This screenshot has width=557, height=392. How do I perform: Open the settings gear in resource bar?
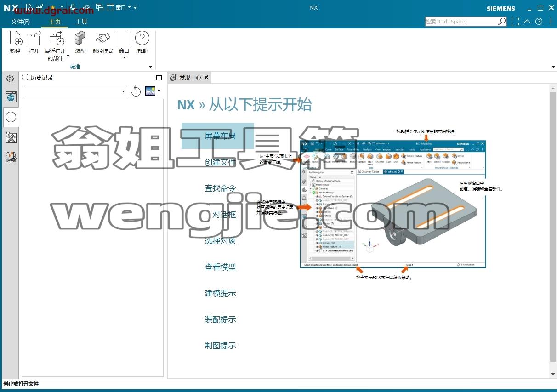point(10,79)
